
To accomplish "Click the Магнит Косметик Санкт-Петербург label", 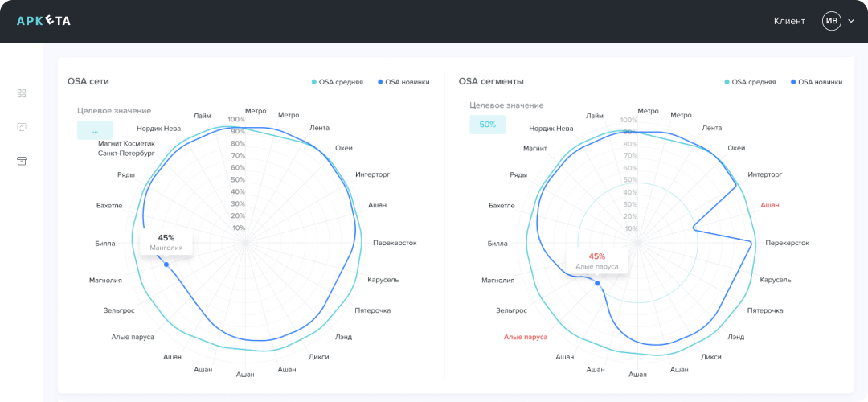I will [x=126, y=148].
